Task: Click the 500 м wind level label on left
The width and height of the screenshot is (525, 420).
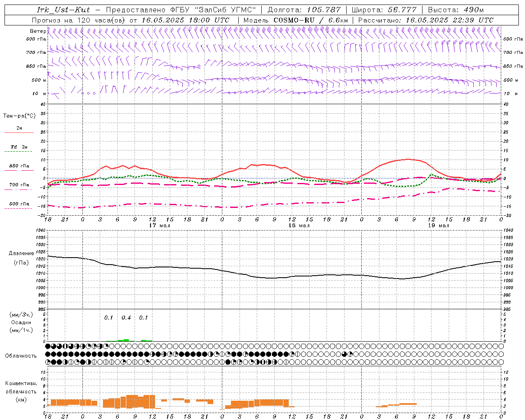Action: tap(39, 80)
